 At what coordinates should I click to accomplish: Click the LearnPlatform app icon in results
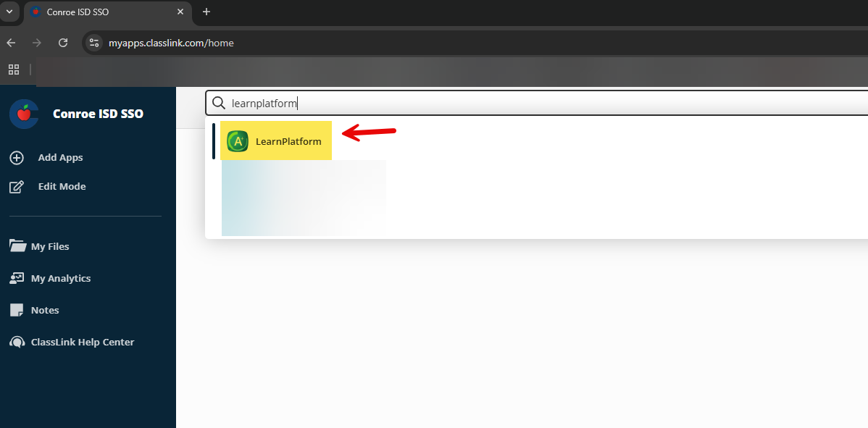(238, 141)
